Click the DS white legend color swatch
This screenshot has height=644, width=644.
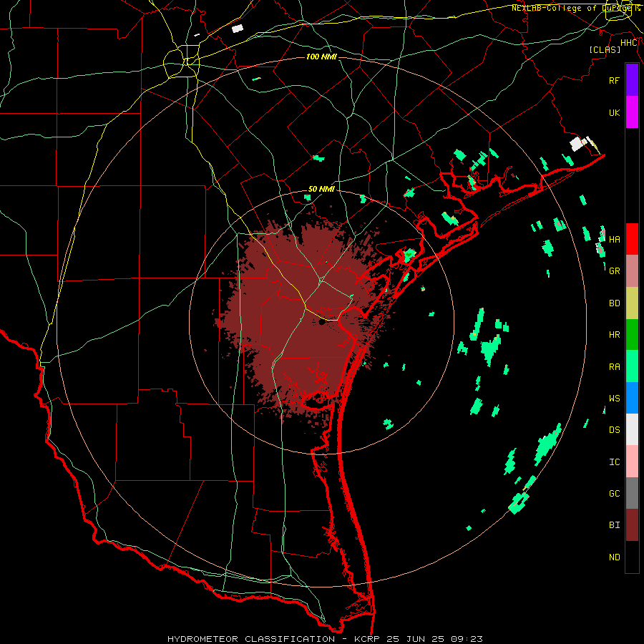pyautogui.click(x=632, y=429)
